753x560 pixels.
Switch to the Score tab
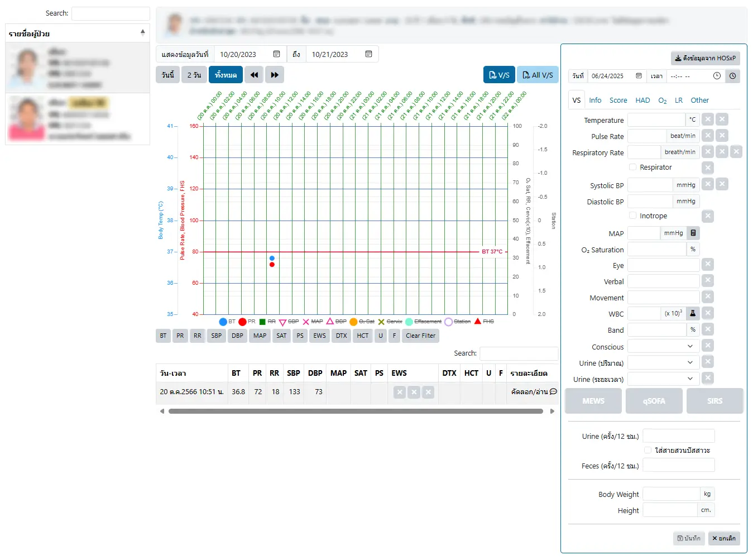tap(618, 100)
